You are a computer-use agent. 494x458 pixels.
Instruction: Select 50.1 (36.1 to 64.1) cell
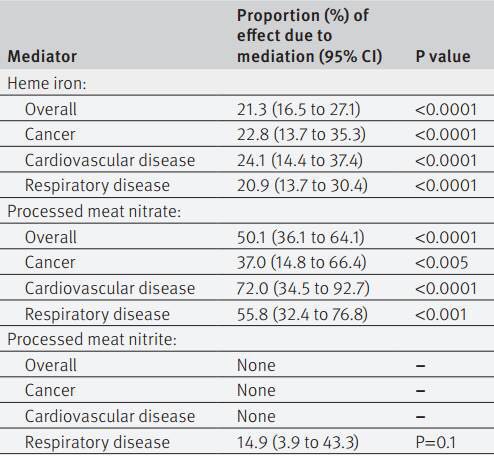coord(301,237)
